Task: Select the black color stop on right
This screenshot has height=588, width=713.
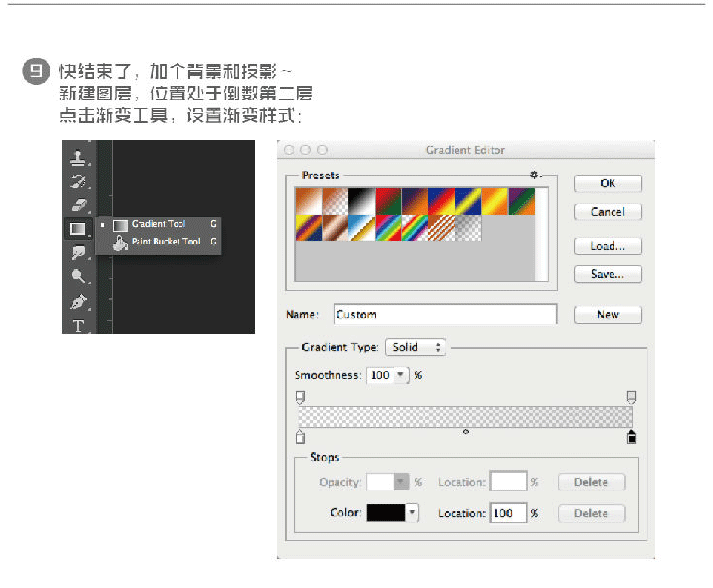Action: (631, 437)
